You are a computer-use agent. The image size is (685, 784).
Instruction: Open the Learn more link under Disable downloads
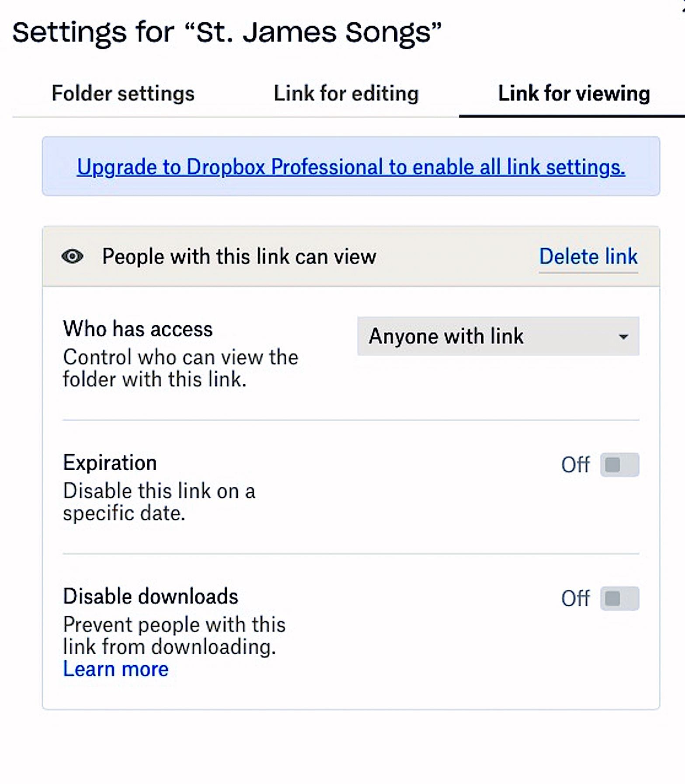click(115, 669)
